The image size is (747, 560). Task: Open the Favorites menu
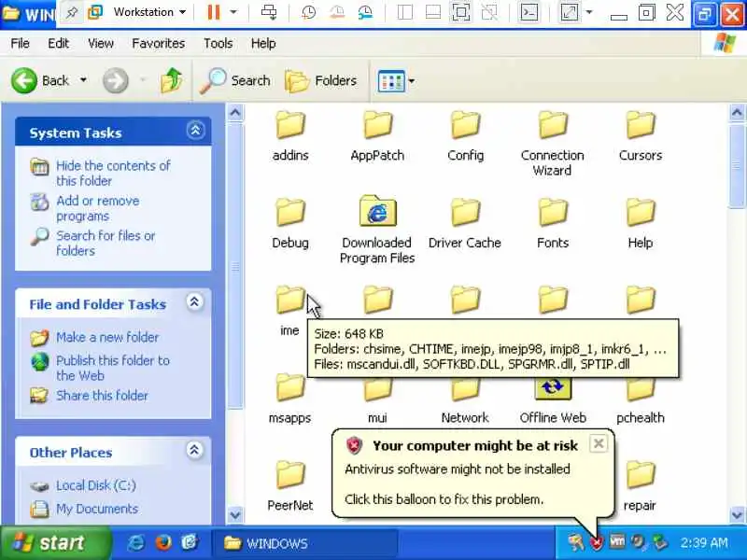[158, 43]
